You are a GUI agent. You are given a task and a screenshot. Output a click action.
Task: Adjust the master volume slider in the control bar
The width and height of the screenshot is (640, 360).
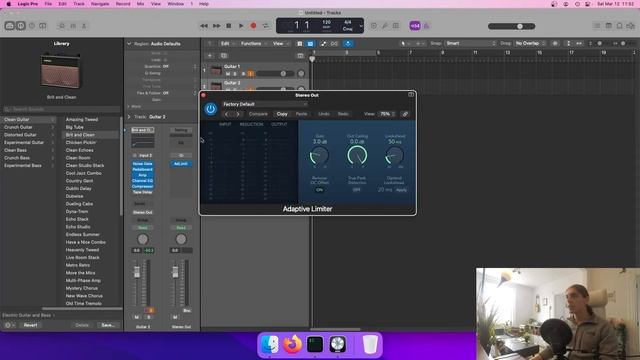511,26
